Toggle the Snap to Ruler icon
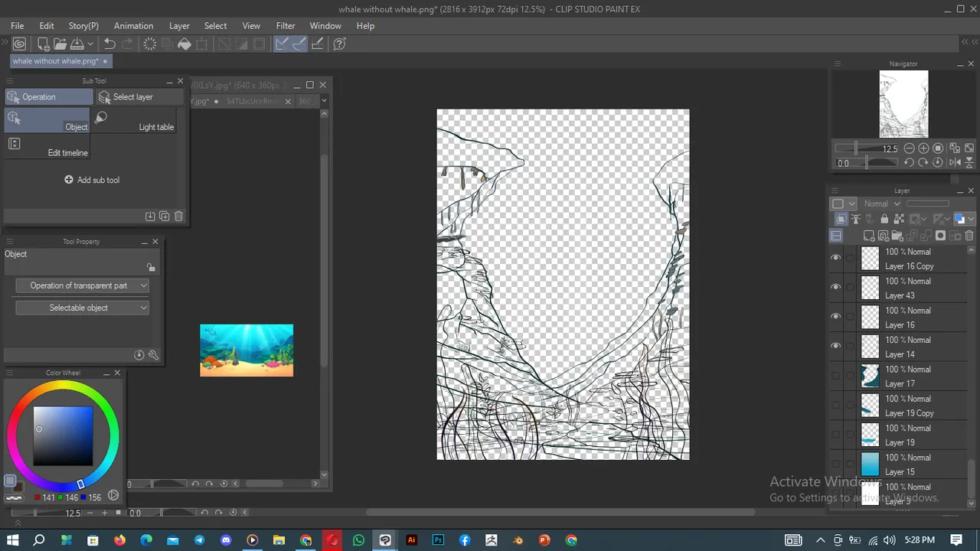Image resolution: width=980 pixels, height=551 pixels. (282, 44)
